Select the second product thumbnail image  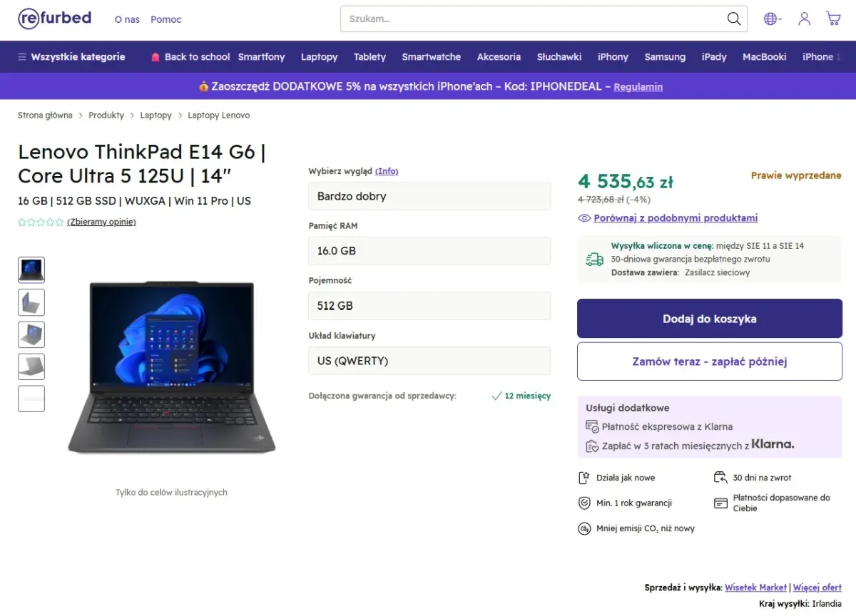pos(31,302)
